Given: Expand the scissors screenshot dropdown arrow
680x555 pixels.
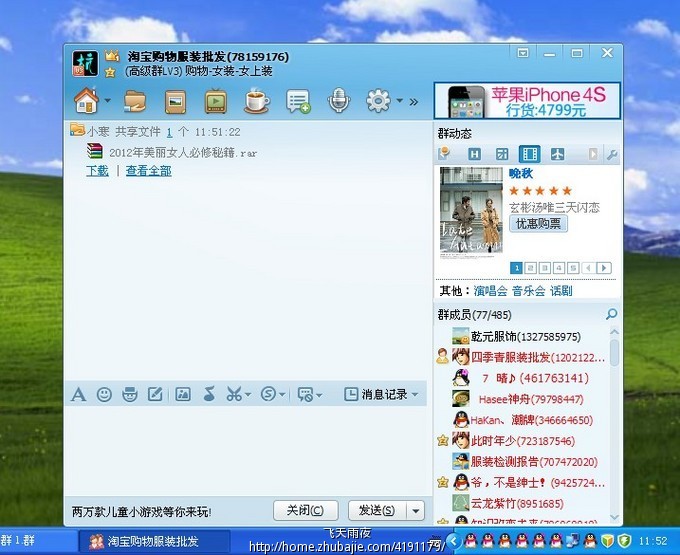Looking at the screenshot, I should (248, 395).
